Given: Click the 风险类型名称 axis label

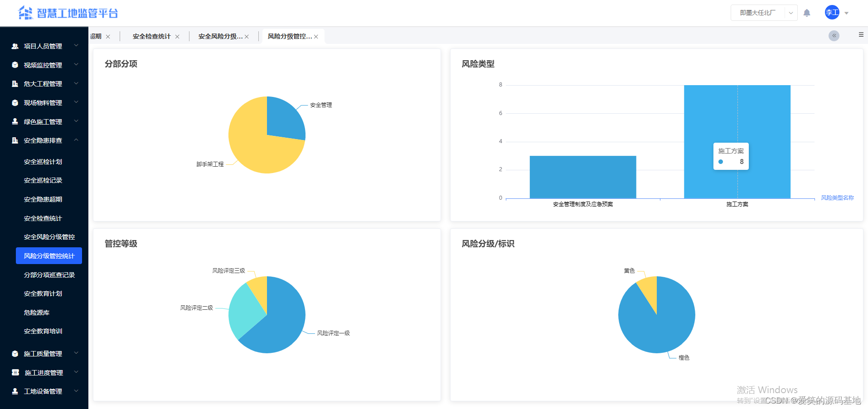Looking at the screenshot, I should pos(837,198).
